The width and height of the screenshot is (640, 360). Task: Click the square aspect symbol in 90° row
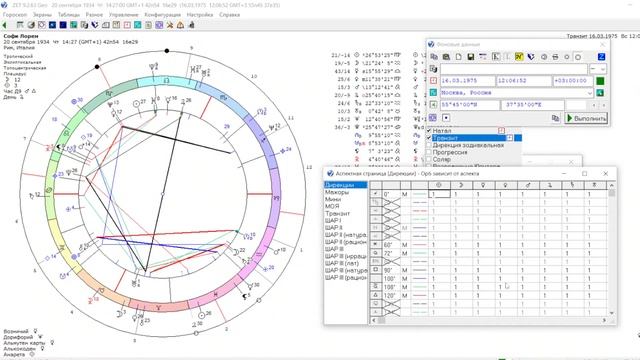[x=376, y=270]
